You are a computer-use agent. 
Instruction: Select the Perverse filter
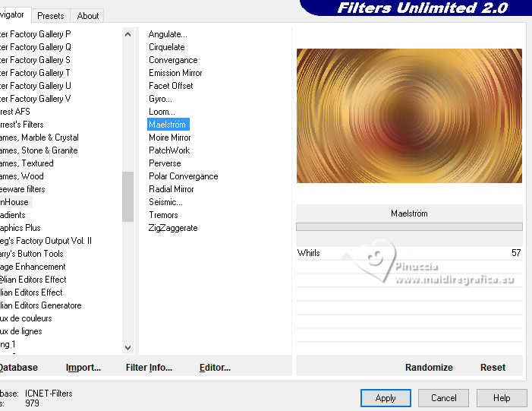pyautogui.click(x=165, y=163)
